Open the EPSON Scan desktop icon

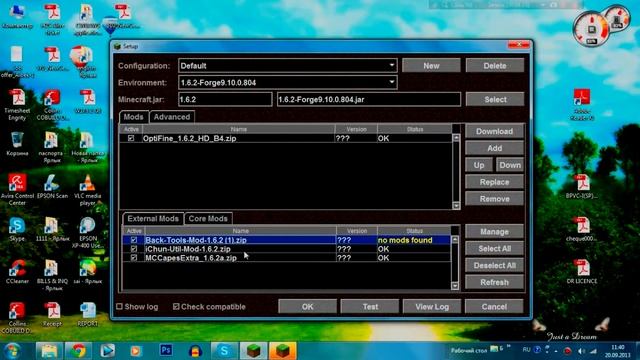[x=52, y=186]
